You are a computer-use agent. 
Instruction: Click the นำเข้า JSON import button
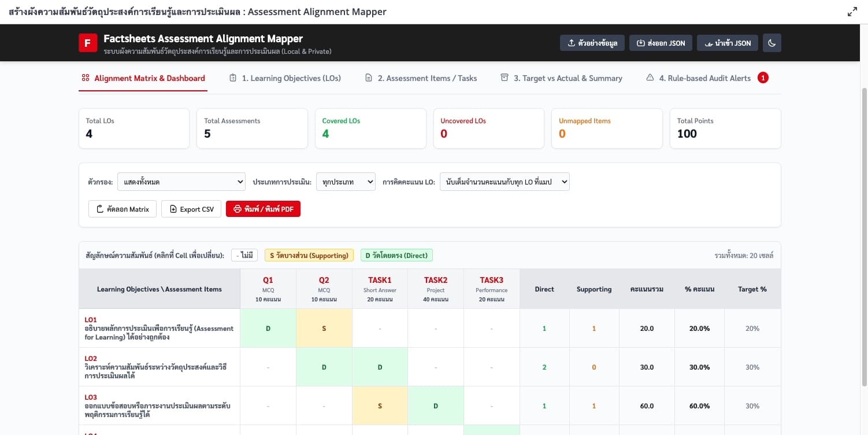coord(728,43)
